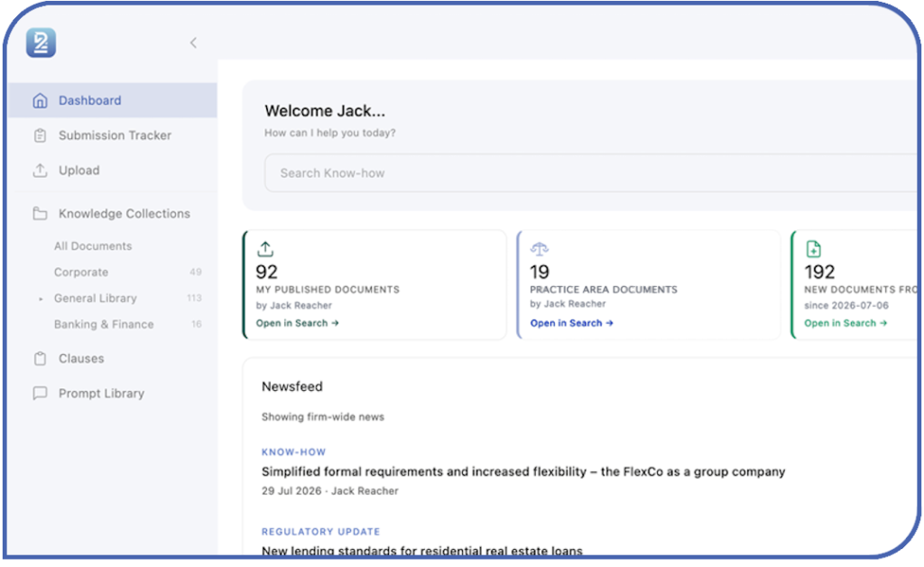Open in Search for New Documents

(845, 323)
